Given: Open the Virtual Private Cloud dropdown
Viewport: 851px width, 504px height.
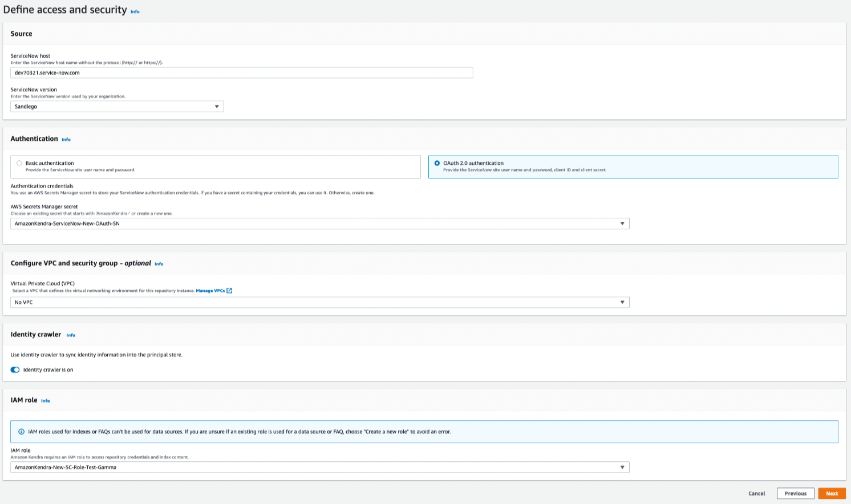Looking at the screenshot, I should (x=319, y=302).
